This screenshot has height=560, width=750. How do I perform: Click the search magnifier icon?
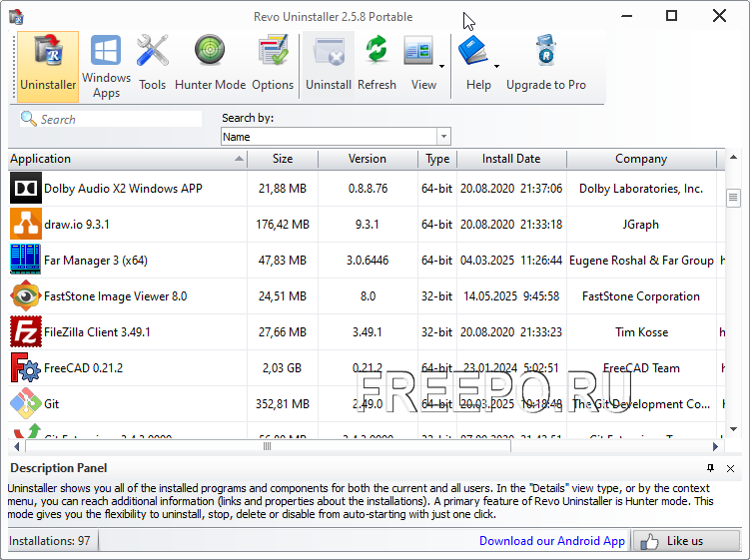pyautogui.click(x=28, y=119)
